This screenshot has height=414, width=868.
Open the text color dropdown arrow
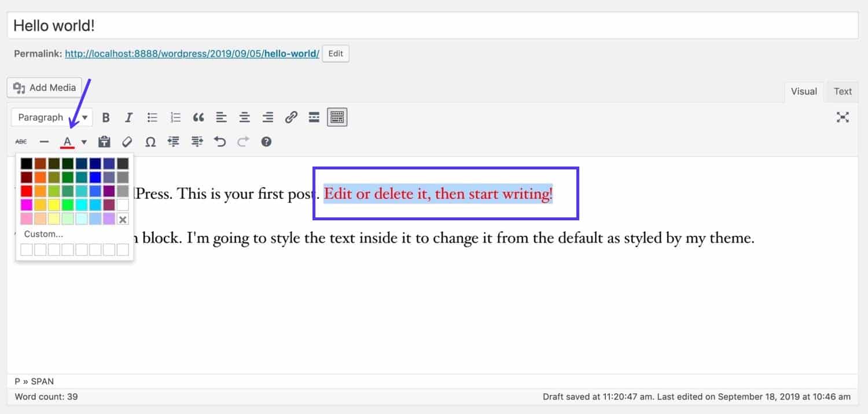(84, 141)
